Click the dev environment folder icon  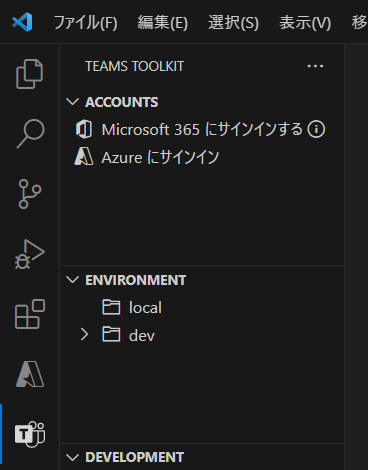click(111, 335)
